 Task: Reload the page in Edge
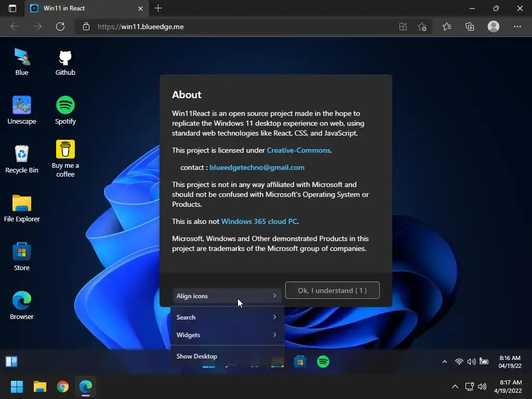[x=60, y=26]
